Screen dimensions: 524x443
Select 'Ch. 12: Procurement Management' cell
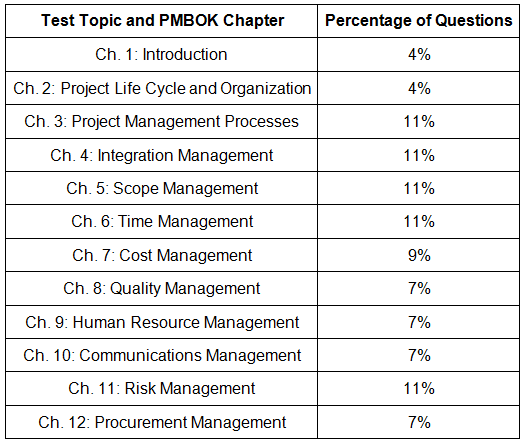pyautogui.click(x=161, y=422)
